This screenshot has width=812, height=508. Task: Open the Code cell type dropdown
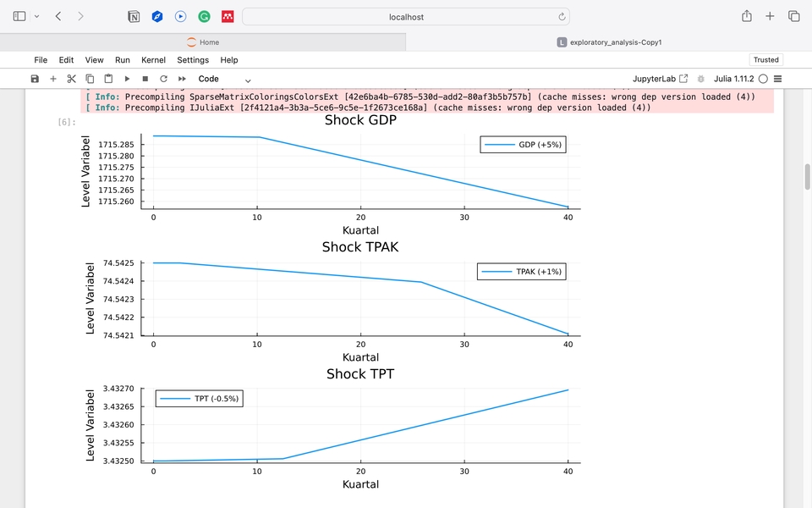click(x=224, y=79)
